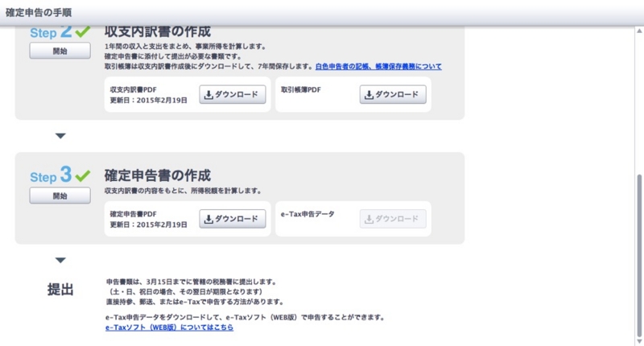This screenshot has width=644, height=346.
Task: Open the 白色申告者の記帳、帳簿保存義務について link
Action: [x=378, y=67]
